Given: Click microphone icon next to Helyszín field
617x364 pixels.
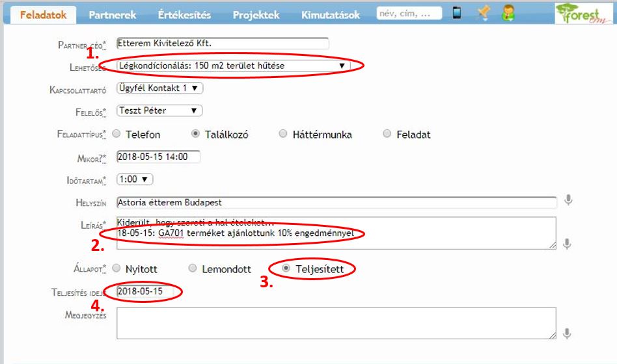Looking at the screenshot, I should point(568,200).
